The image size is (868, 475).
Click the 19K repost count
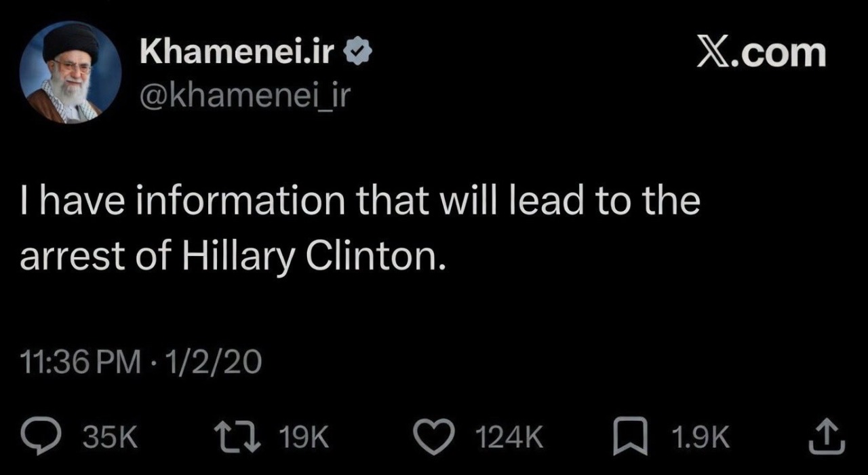pos(303,439)
